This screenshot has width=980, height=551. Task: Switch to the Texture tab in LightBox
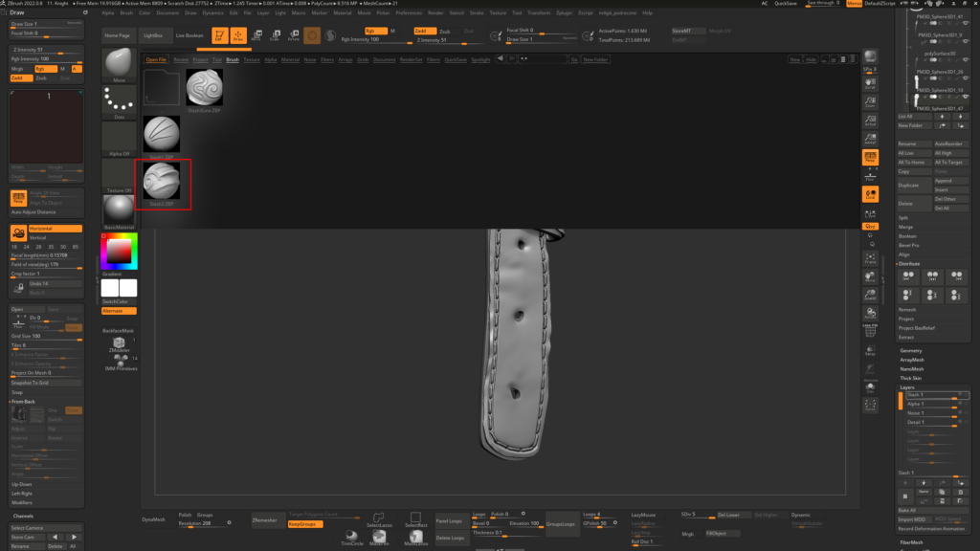pos(252,59)
